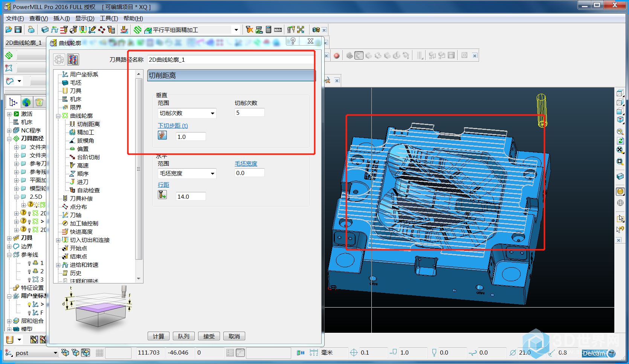
Task: Open the 平行平坦面精加工 strategy dropdown
Action: coord(236,30)
